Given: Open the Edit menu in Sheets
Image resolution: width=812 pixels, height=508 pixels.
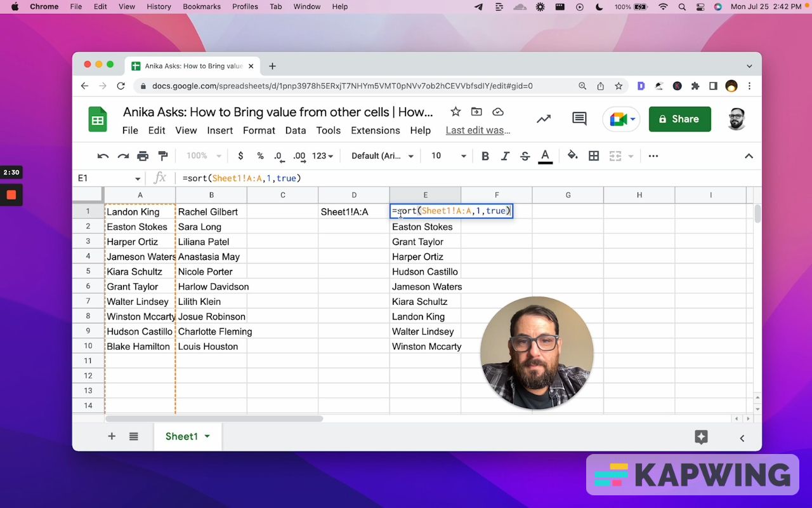Looking at the screenshot, I should (157, 130).
